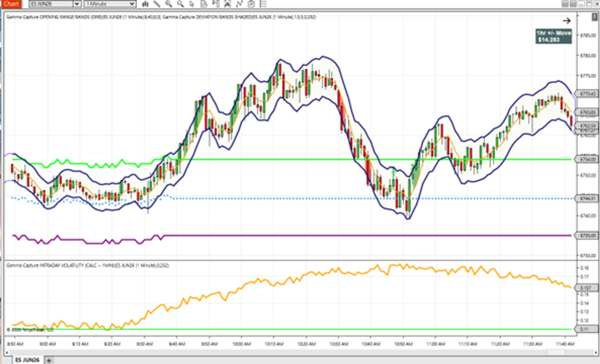Select the zoom in magnifier

168,4
